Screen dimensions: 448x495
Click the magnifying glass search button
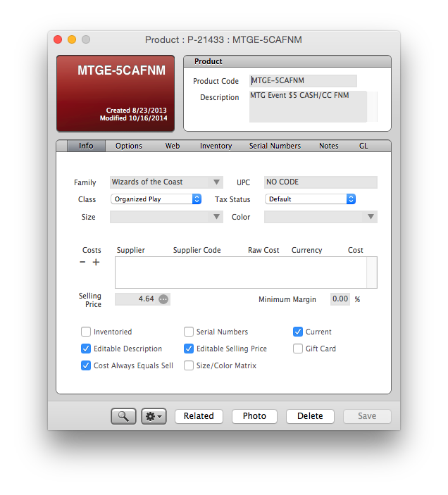tap(123, 416)
